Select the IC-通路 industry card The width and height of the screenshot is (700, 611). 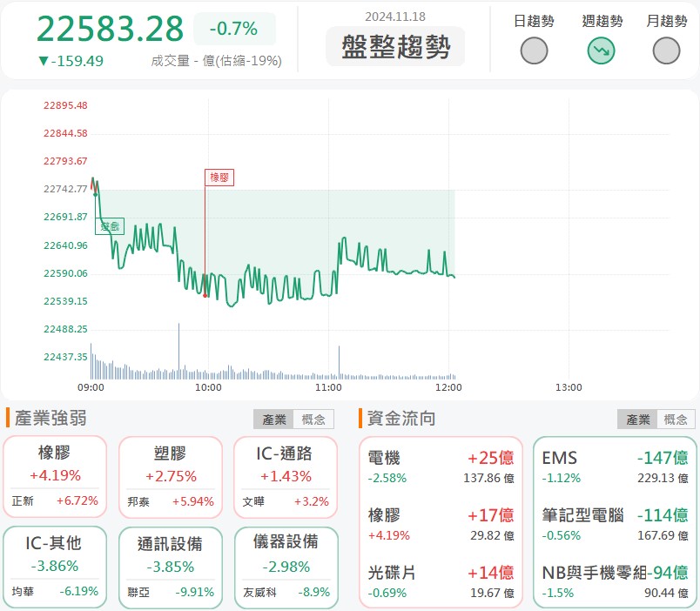(287, 476)
